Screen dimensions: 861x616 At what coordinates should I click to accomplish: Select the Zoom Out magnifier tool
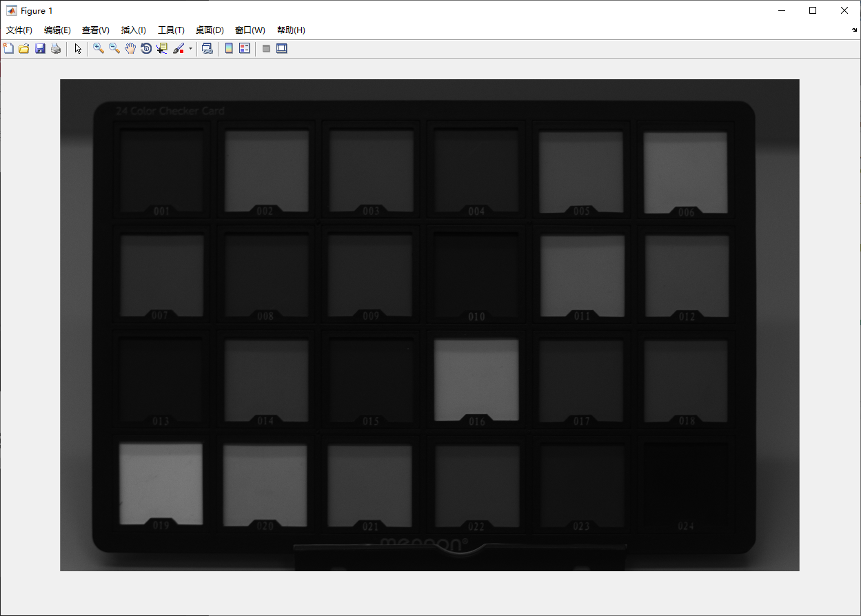click(114, 48)
